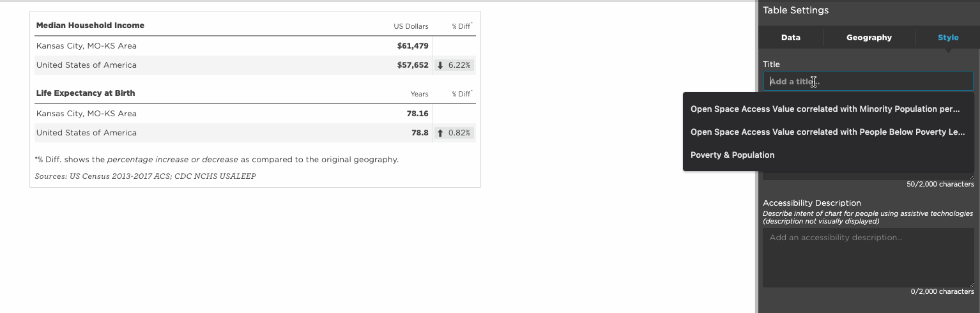Screen dimensions: 980x313
Task: Pick suggestion correlated with People Below Poverty
Action: (828, 132)
